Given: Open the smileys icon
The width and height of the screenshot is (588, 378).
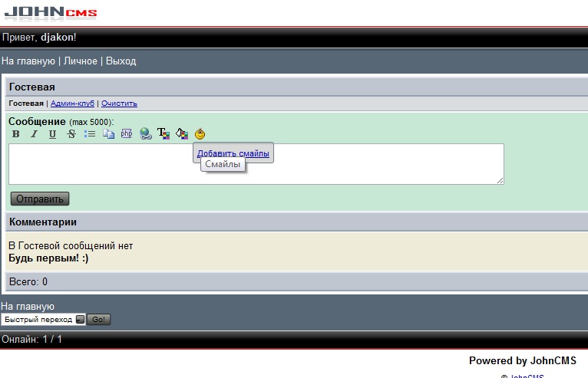Looking at the screenshot, I should 200,133.
